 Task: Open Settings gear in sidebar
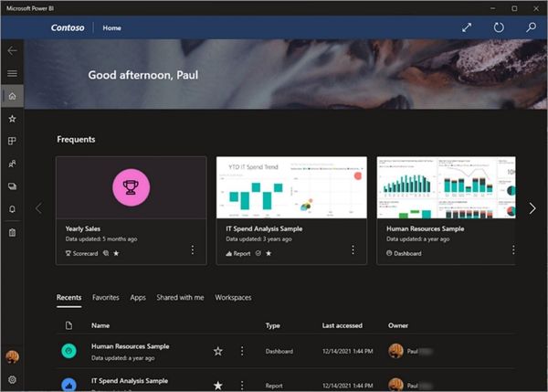tap(12, 379)
